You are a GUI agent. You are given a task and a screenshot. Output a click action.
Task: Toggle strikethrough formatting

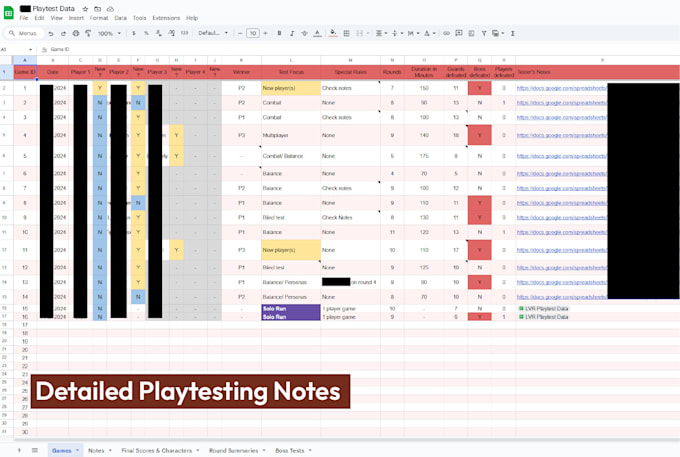tap(304, 33)
